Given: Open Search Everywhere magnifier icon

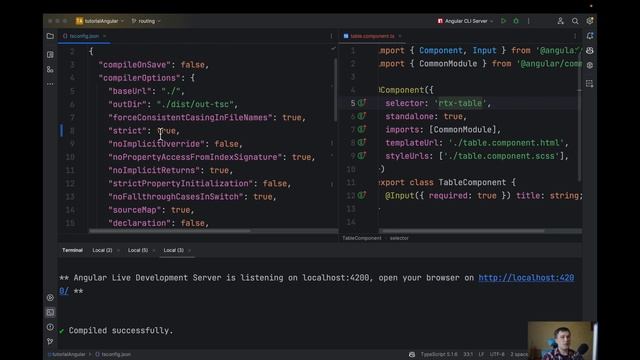Looking at the screenshot, I should click(x=575, y=21).
